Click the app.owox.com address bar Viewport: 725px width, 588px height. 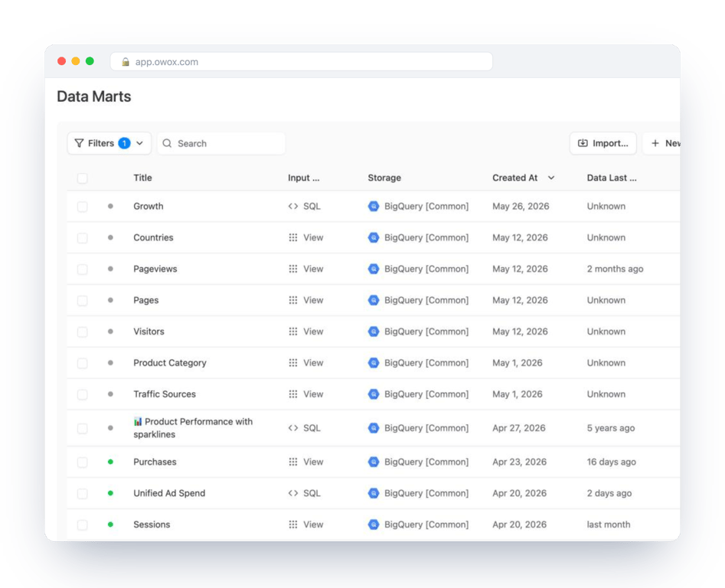pyautogui.click(x=302, y=61)
